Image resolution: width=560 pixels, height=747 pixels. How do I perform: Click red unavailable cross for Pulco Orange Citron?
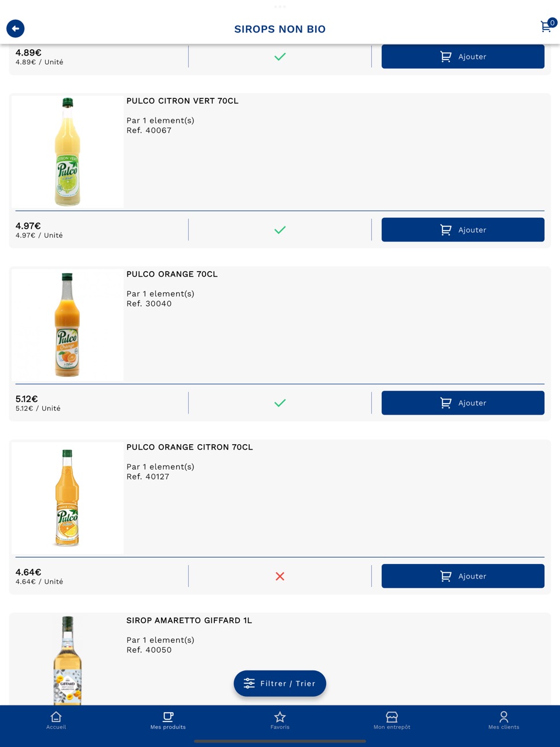280,576
